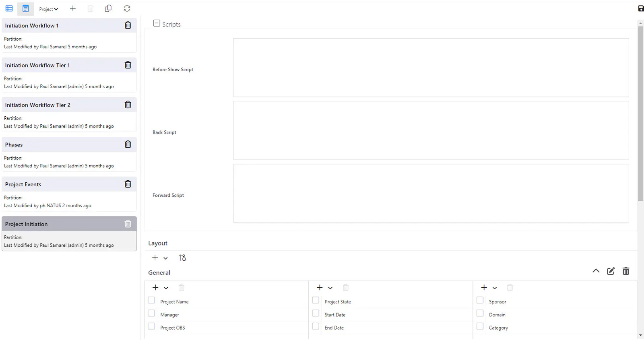Open the Project dropdown in toolbar

tap(48, 9)
